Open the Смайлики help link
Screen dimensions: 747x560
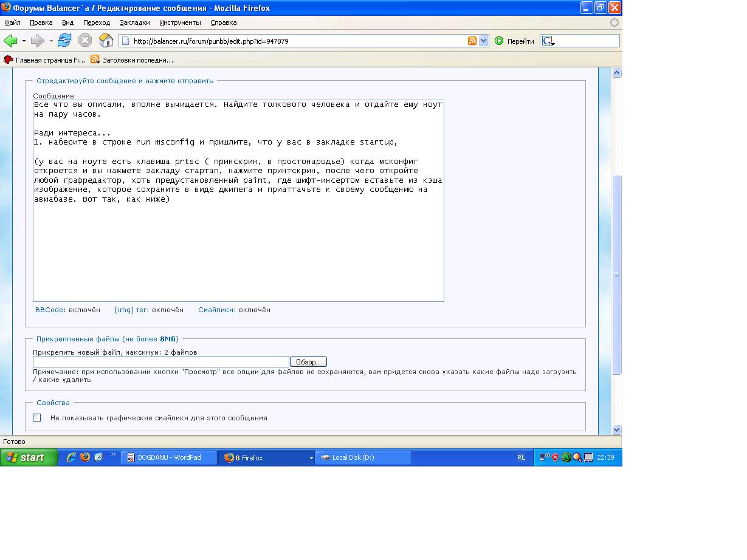216,310
